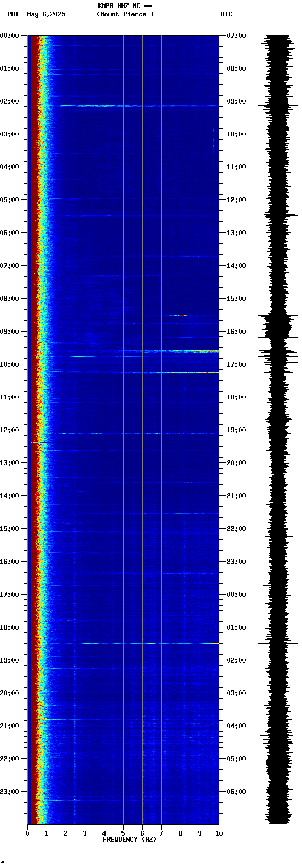Image resolution: width=302 pixels, height=868 pixels.
Task: Click the 16:00 label on UTC axis
Action: [236, 332]
